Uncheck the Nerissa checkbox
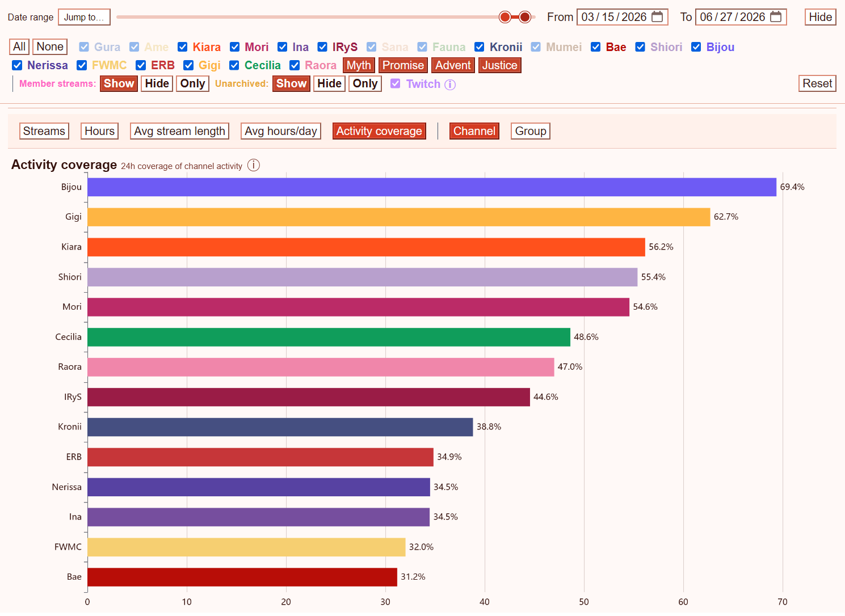The image size is (845, 616). pyautogui.click(x=17, y=65)
